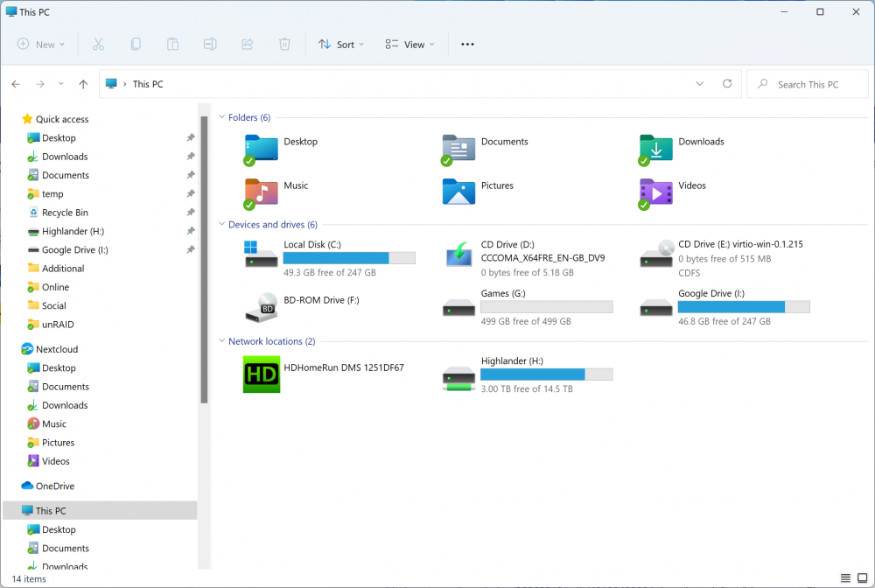Switch to details view in status bar
Viewport: 875px width, 588px height.
pyautogui.click(x=845, y=578)
